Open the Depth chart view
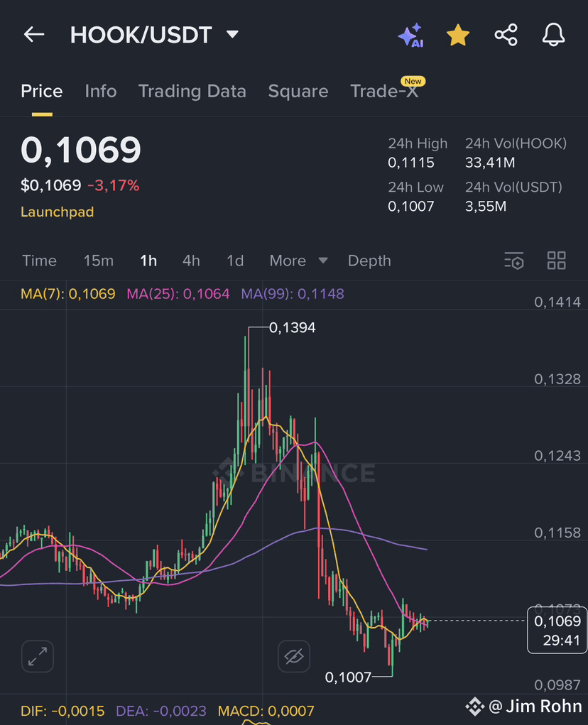The height and width of the screenshot is (725, 588). pyautogui.click(x=369, y=261)
